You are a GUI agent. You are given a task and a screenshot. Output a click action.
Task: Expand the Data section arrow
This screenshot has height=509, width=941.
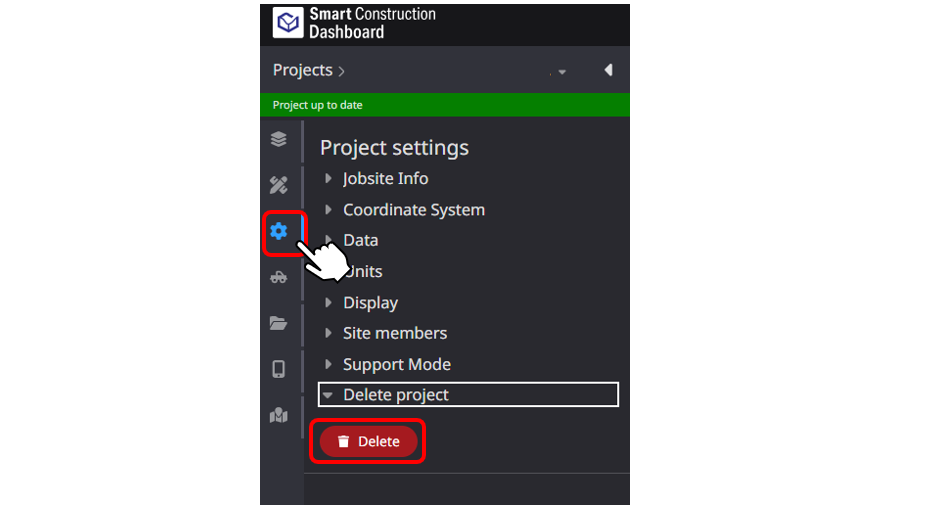click(x=328, y=240)
